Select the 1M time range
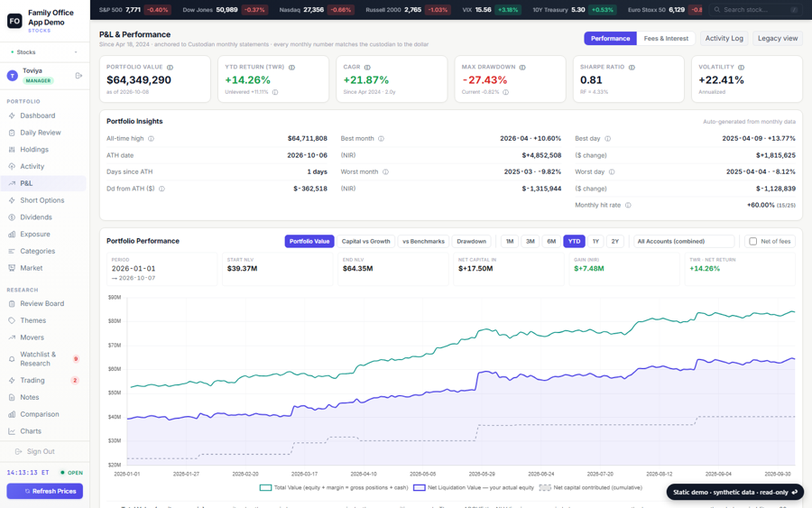Viewport: 812px width, 508px height. pyautogui.click(x=510, y=241)
